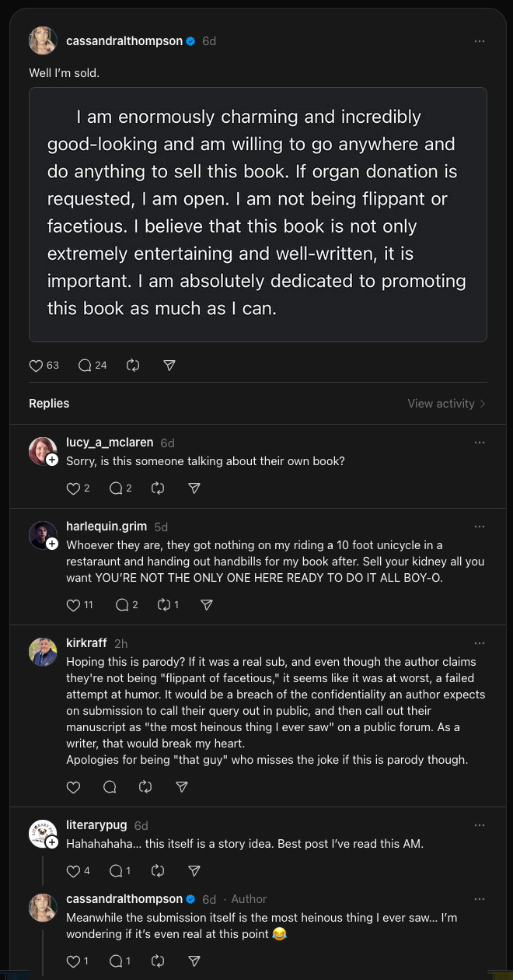Follow harlequin.grim via avatar plus badge
The height and width of the screenshot is (980, 513).
coord(52,544)
